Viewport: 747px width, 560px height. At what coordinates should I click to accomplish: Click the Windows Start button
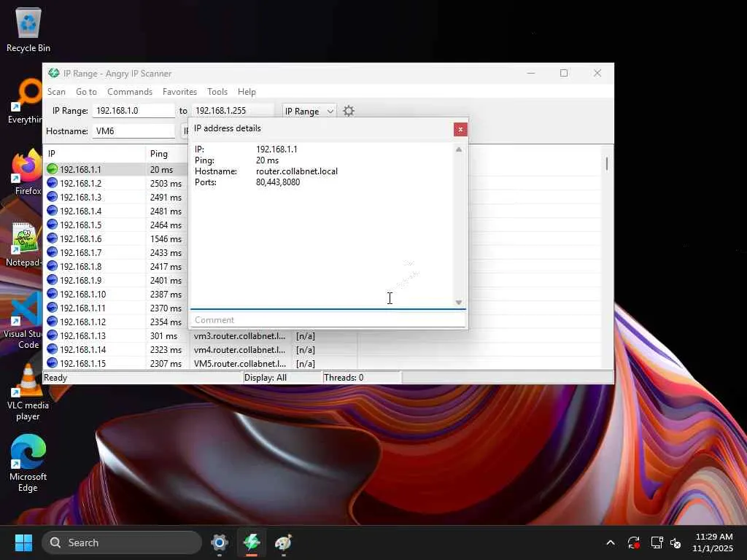coord(23,542)
